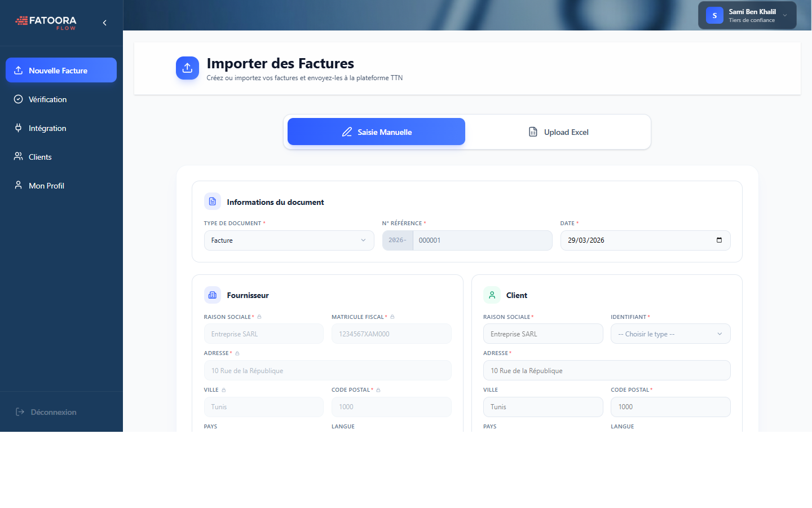Switch to the Upload Excel tab

tap(558, 132)
